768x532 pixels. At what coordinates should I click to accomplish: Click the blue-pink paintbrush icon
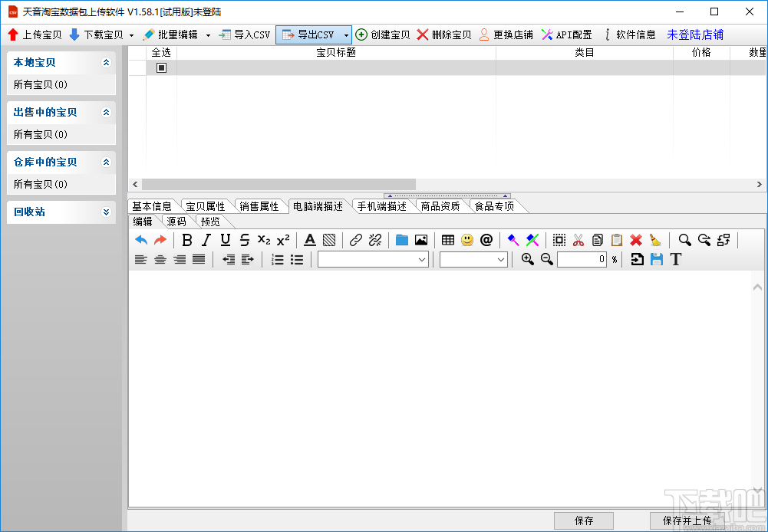pyautogui.click(x=513, y=240)
